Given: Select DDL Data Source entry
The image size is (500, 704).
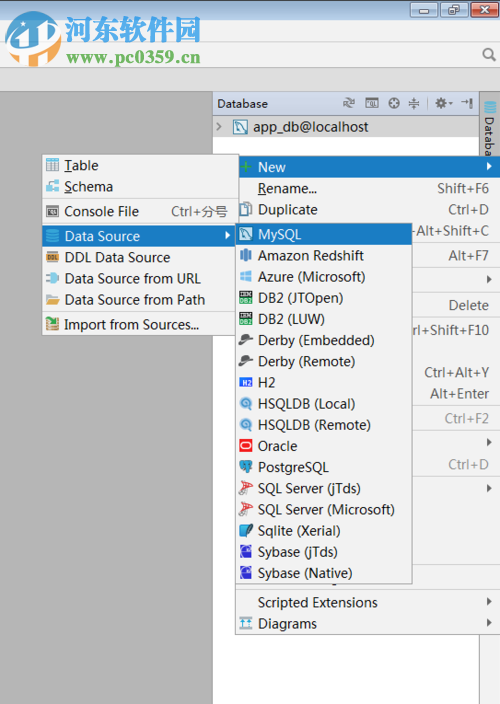Looking at the screenshot, I should point(139,257).
